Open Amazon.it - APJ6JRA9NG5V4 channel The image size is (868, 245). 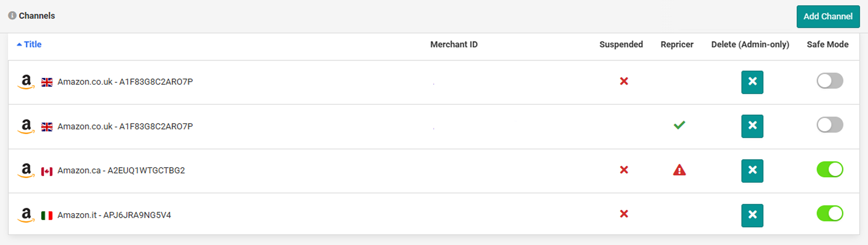pos(114,215)
